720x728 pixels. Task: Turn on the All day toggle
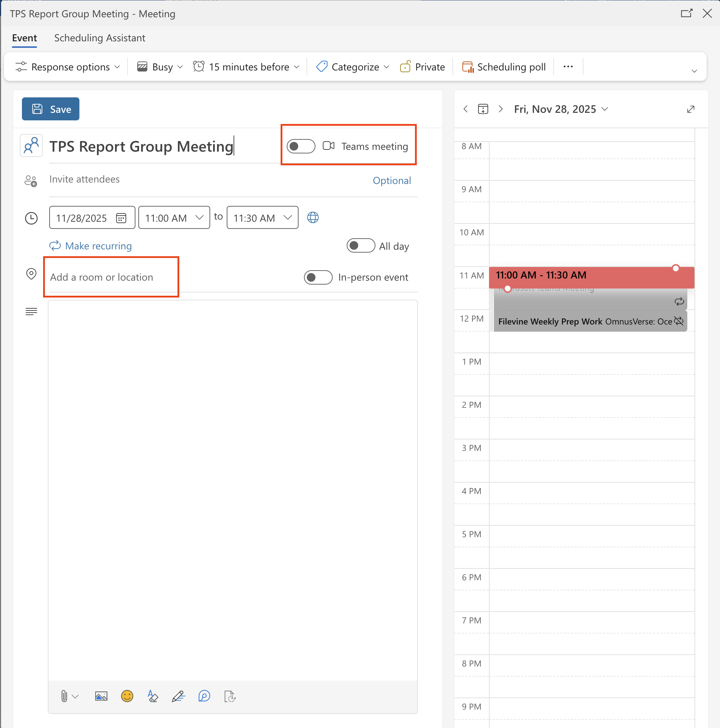[x=361, y=246]
